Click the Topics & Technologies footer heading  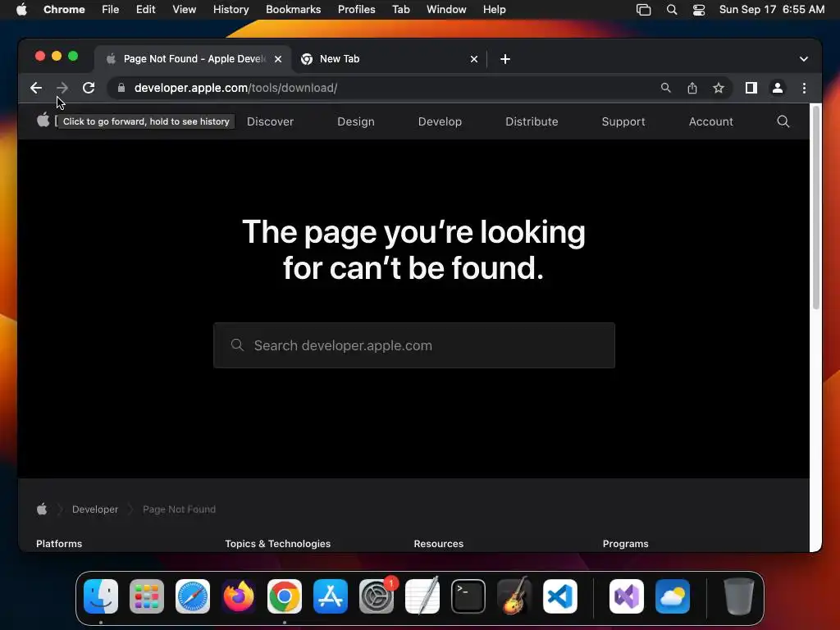coord(277,544)
